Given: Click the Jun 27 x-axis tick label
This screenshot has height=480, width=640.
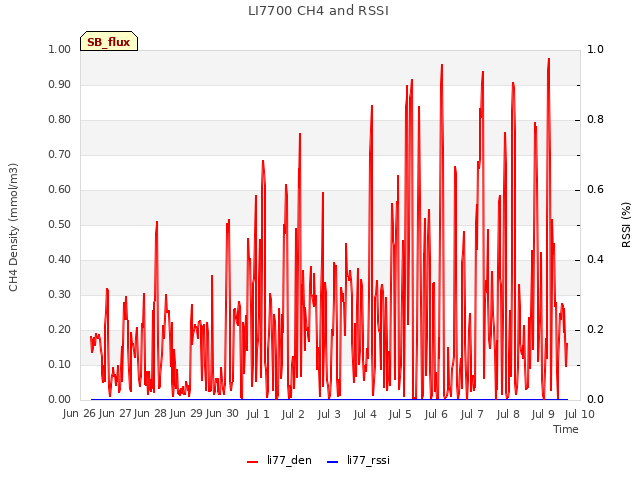Looking at the screenshot, I should point(115,414).
